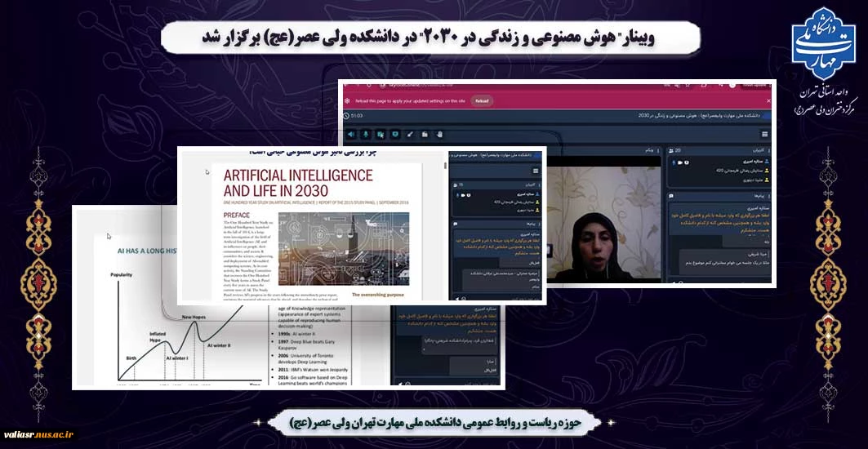The width and height of the screenshot is (868, 449).
Task: Click the document scrollbar in middle window
Action: (x=446, y=166)
